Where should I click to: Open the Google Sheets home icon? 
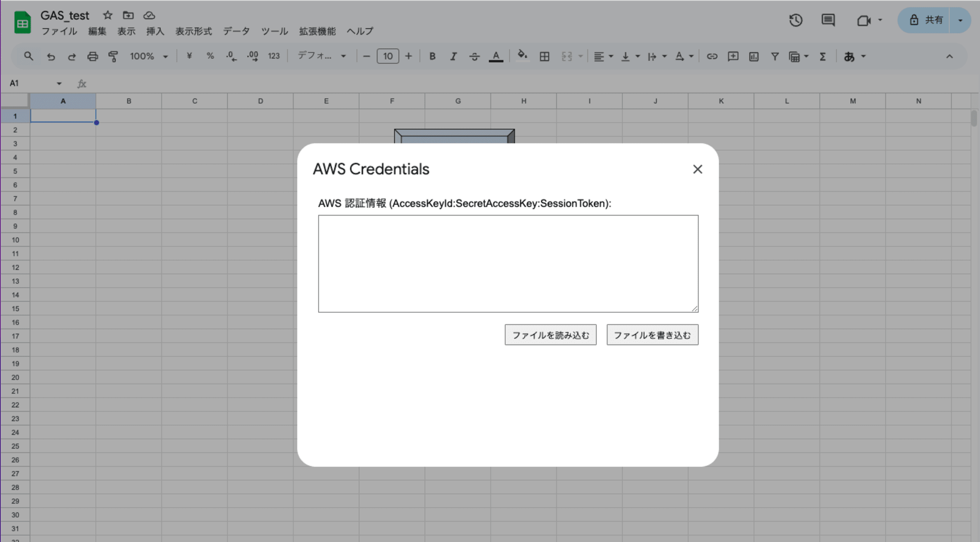[23, 23]
